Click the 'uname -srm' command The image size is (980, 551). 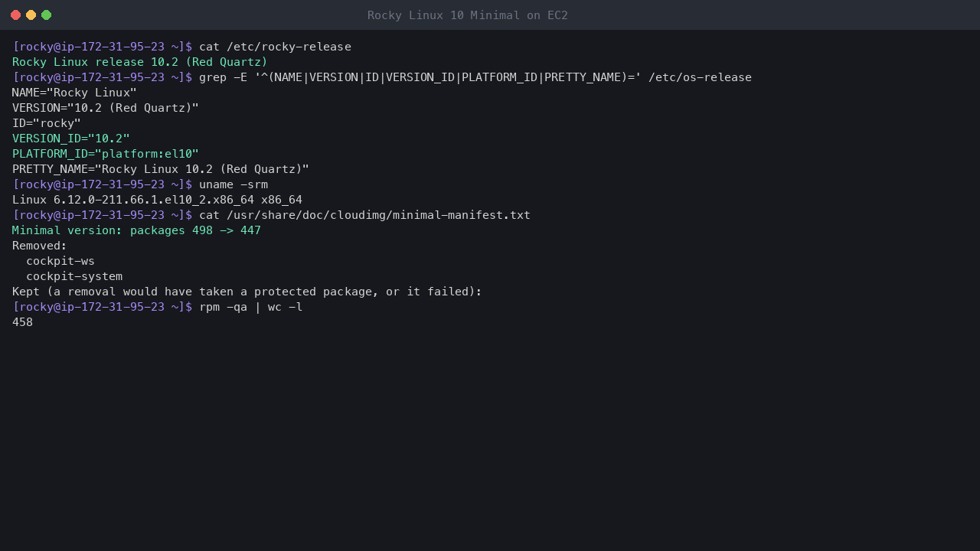234,184
